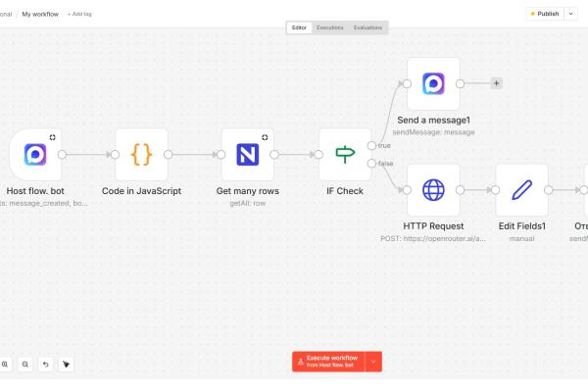The height and width of the screenshot is (392, 588).
Task: Click the zoom in magnifier icon
Action: [x=6, y=364]
